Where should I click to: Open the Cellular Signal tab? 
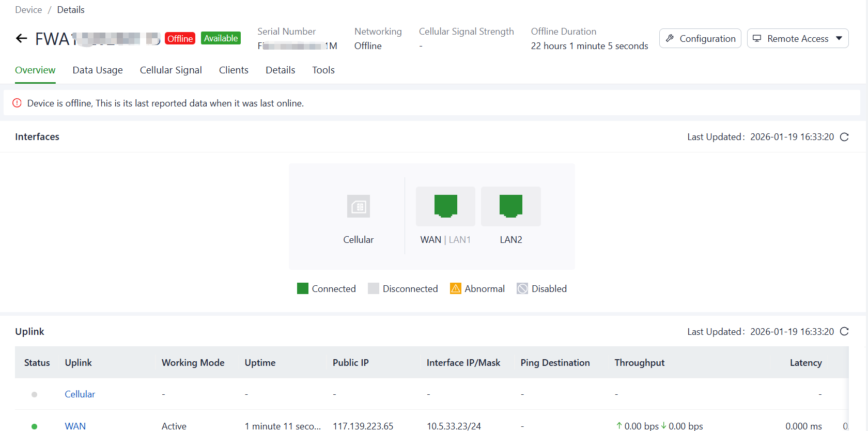[x=171, y=70]
